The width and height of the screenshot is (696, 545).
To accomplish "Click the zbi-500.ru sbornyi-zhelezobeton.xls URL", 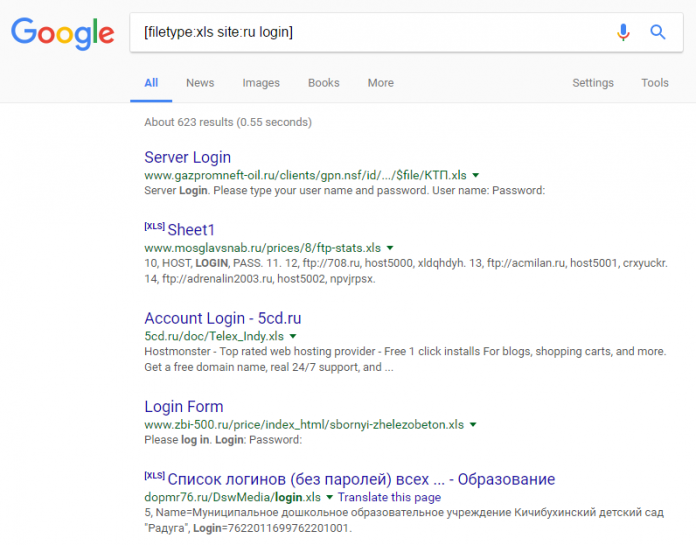I will [x=304, y=424].
